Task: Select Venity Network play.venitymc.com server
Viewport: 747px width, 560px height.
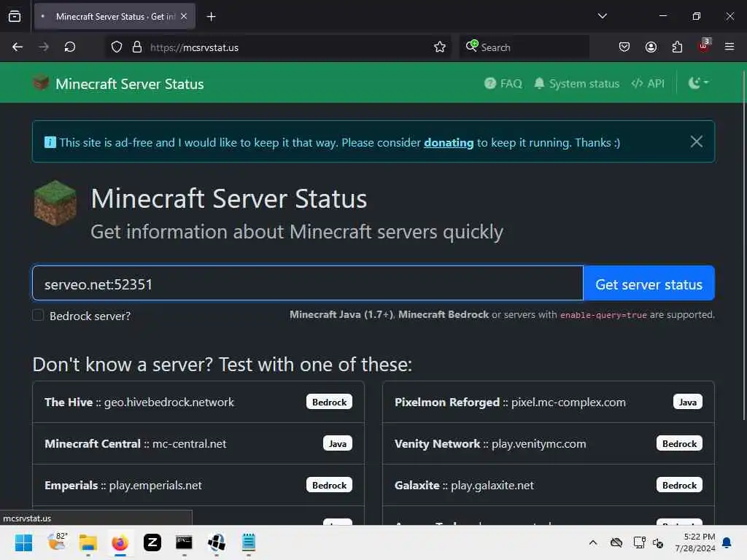Action: (x=549, y=443)
